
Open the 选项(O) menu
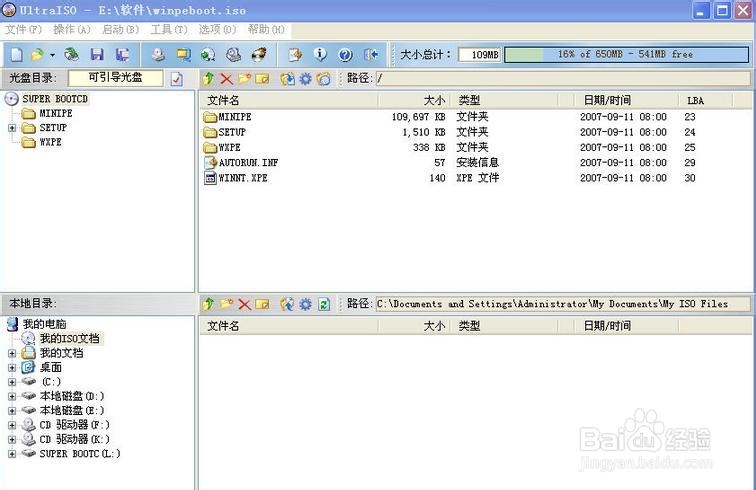point(217,29)
